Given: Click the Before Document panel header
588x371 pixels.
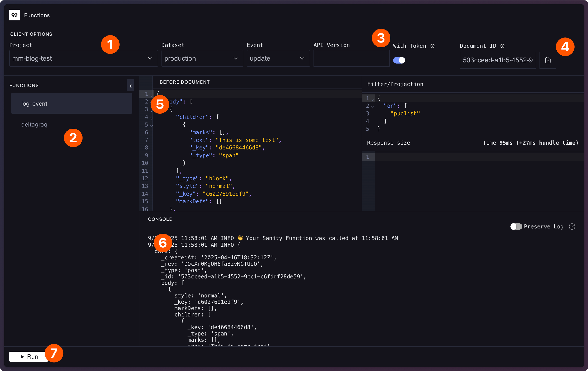Looking at the screenshot, I should click(x=185, y=82).
